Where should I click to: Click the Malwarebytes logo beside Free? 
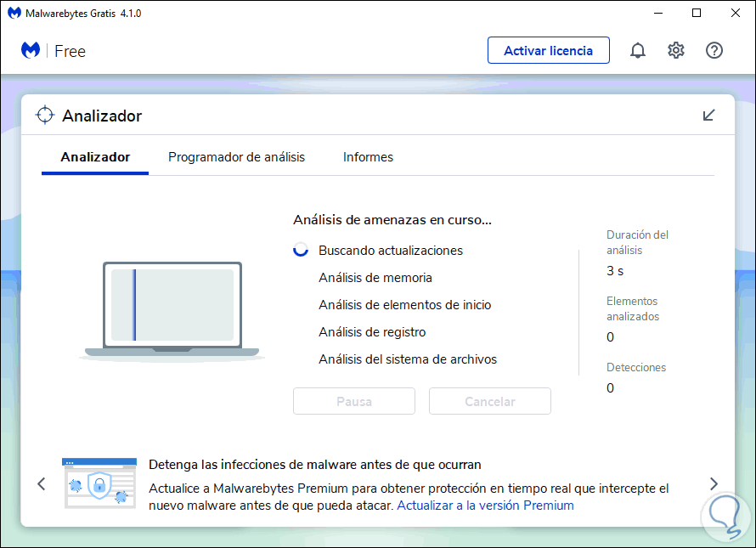pos(31,50)
